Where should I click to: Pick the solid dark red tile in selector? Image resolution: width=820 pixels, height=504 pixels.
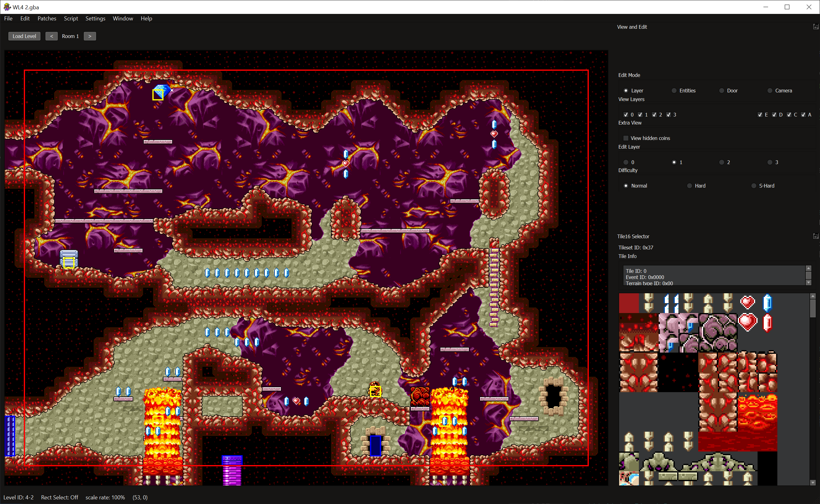point(629,303)
